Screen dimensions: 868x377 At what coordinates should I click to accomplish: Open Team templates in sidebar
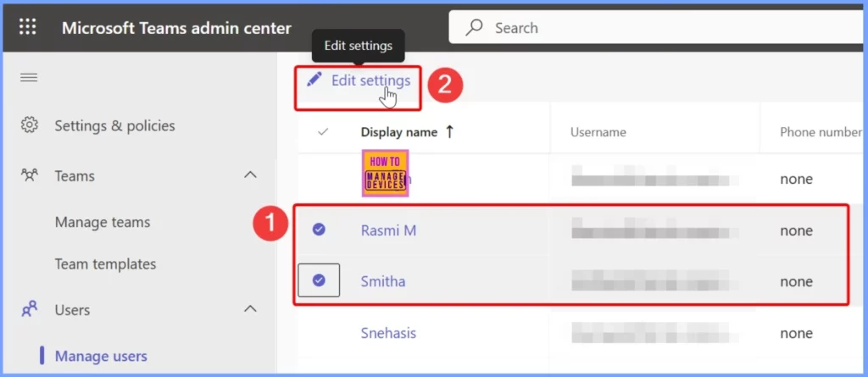click(x=105, y=264)
